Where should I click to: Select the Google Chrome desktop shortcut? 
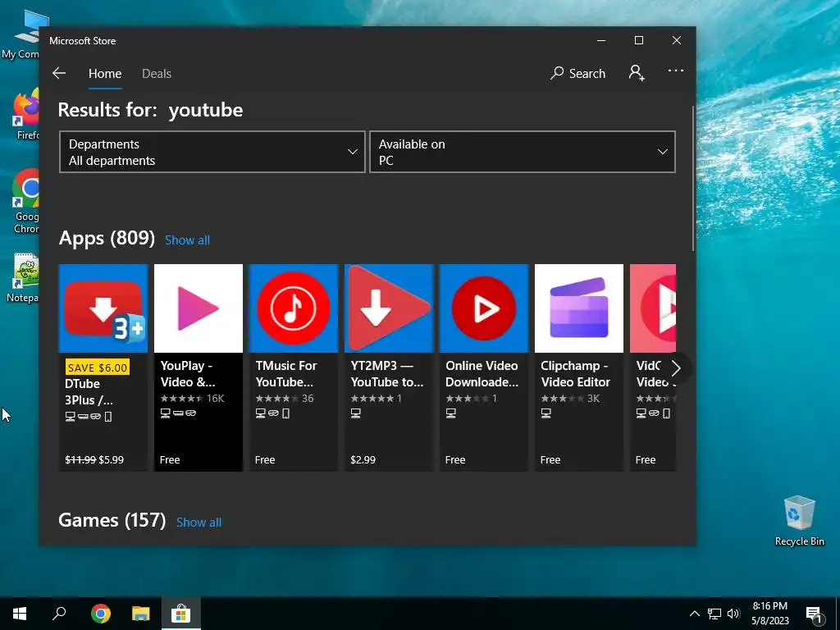click(25, 202)
